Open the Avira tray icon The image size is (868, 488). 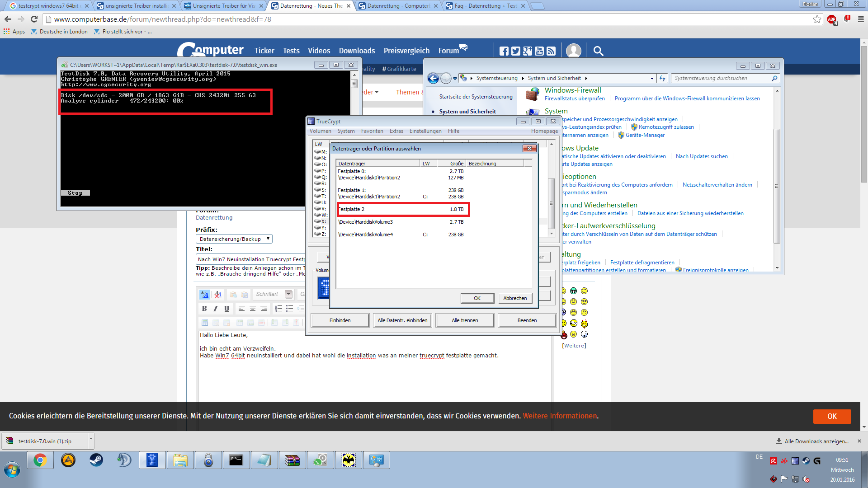pos(774,461)
